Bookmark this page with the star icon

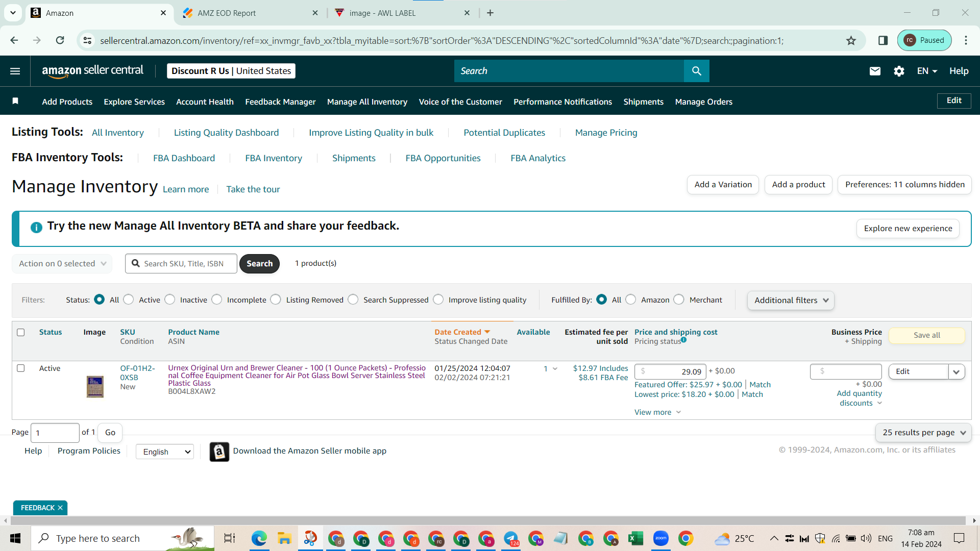pyautogui.click(x=851, y=40)
